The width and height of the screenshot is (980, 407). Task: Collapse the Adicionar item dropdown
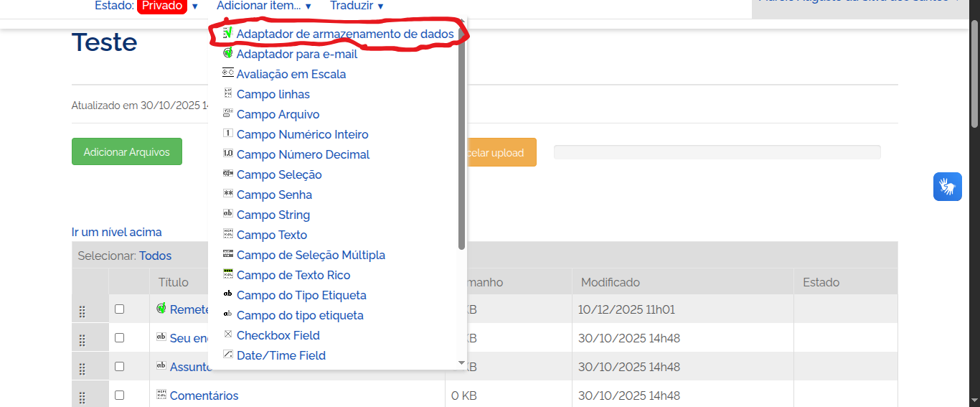coord(264,6)
